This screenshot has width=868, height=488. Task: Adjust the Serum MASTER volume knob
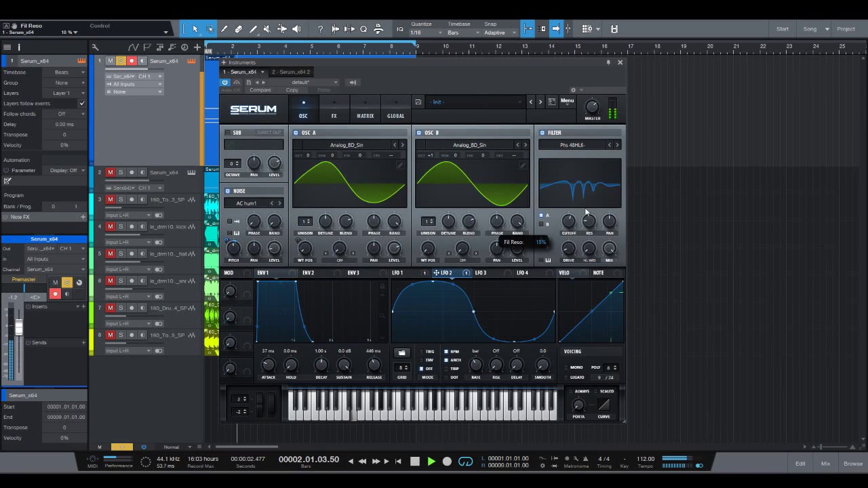tap(592, 106)
